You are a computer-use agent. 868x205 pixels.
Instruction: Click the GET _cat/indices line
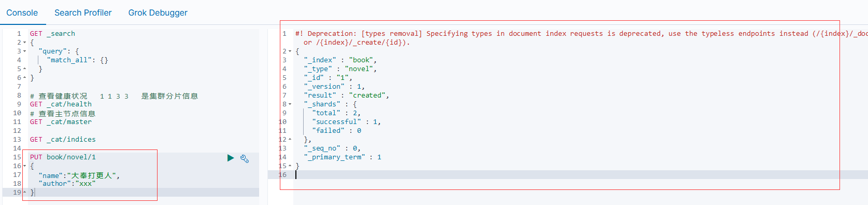63,140
